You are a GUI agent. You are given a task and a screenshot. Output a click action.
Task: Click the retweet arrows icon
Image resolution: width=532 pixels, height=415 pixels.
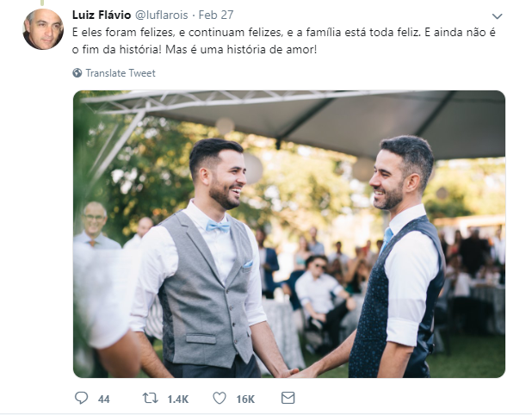[x=150, y=398]
